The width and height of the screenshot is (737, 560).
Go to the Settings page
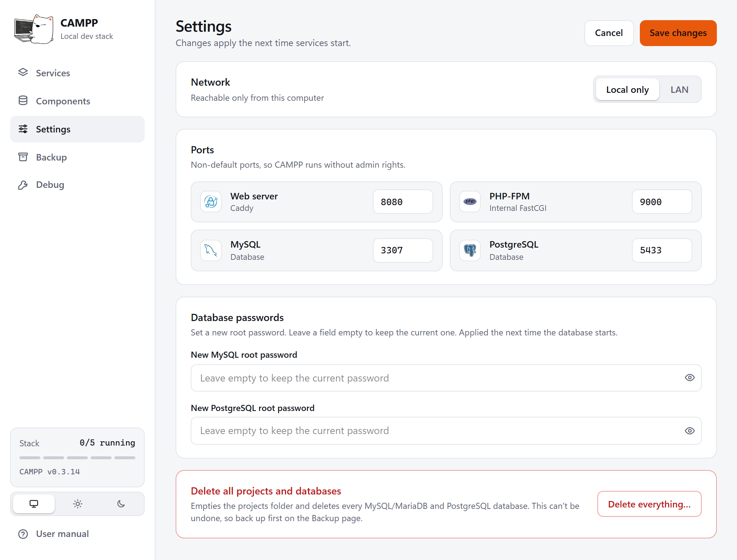click(x=77, y=129)
